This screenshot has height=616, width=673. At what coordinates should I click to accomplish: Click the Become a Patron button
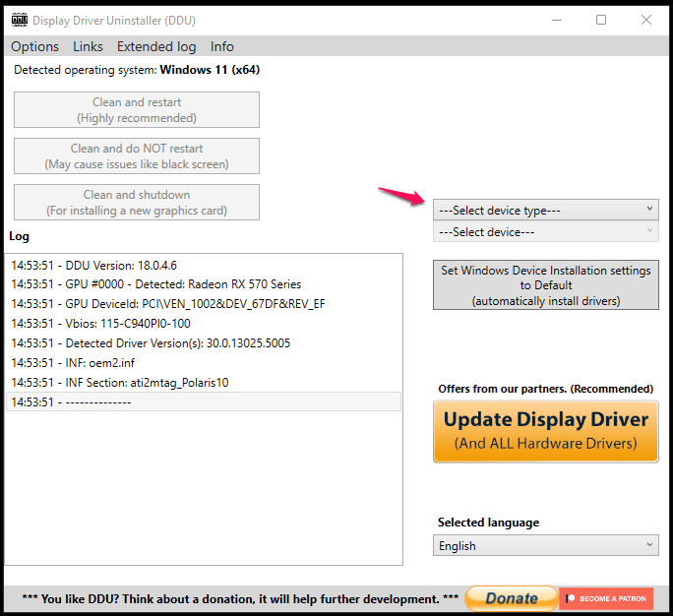606,598
